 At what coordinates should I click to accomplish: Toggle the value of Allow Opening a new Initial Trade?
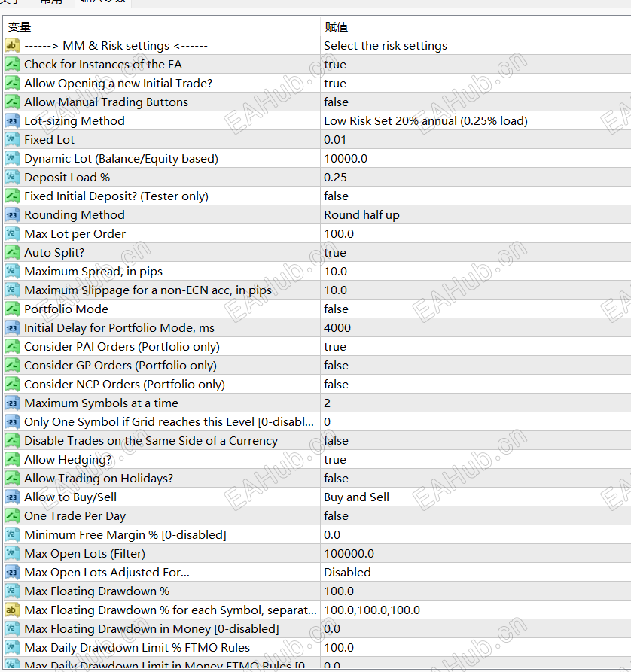coord(335,83)
